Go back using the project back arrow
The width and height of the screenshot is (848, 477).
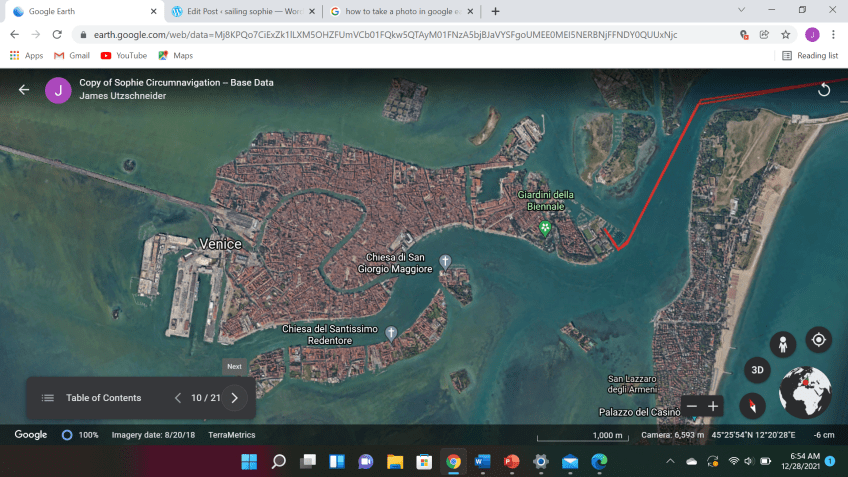tap(24, 90)
